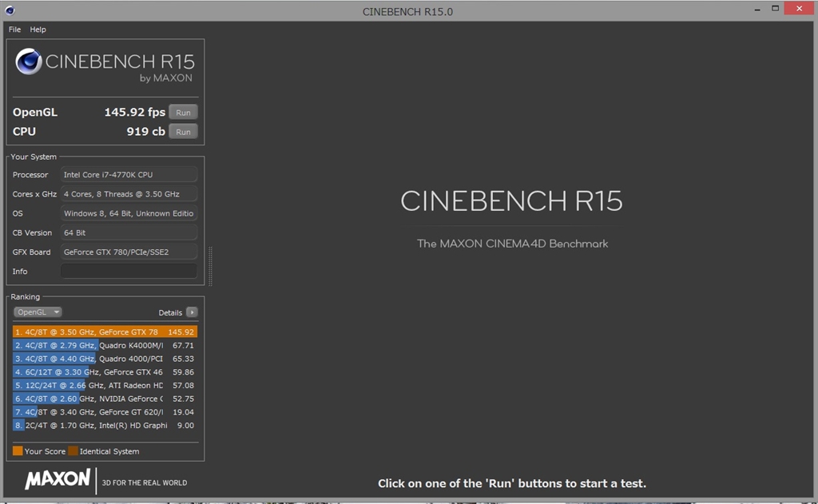Select ranking entry 6 NVIDIA GeForce 52.75
The width and height of the screenshot is (818, 504).
pos(105,399)
